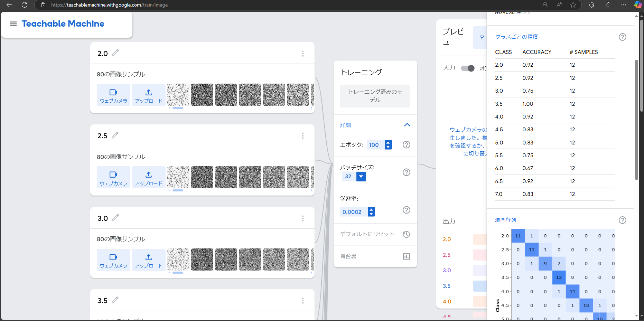The height and width of the screenshot is (321, 644).
Task: Click the Teachable Machine logo link
Action: (63, 24)
